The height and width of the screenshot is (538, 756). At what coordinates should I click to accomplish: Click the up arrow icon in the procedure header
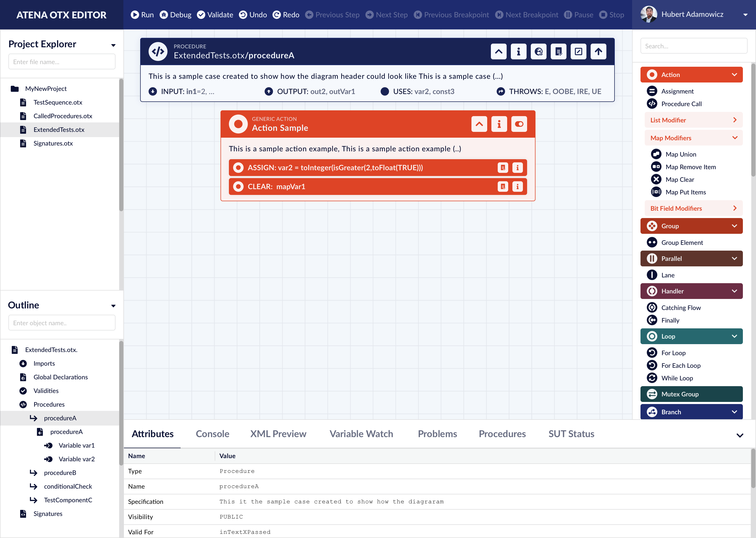click(598, 52)
